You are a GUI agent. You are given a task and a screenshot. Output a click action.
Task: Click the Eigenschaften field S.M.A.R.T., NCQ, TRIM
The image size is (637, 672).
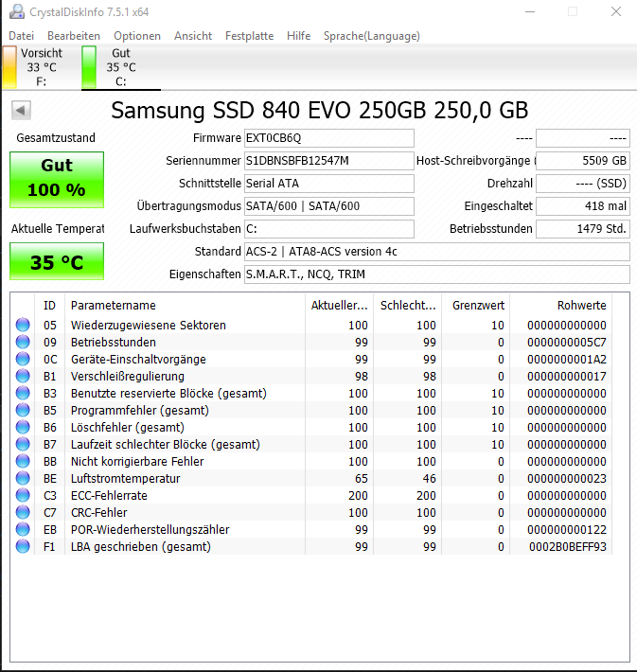(x=437, y=274)
